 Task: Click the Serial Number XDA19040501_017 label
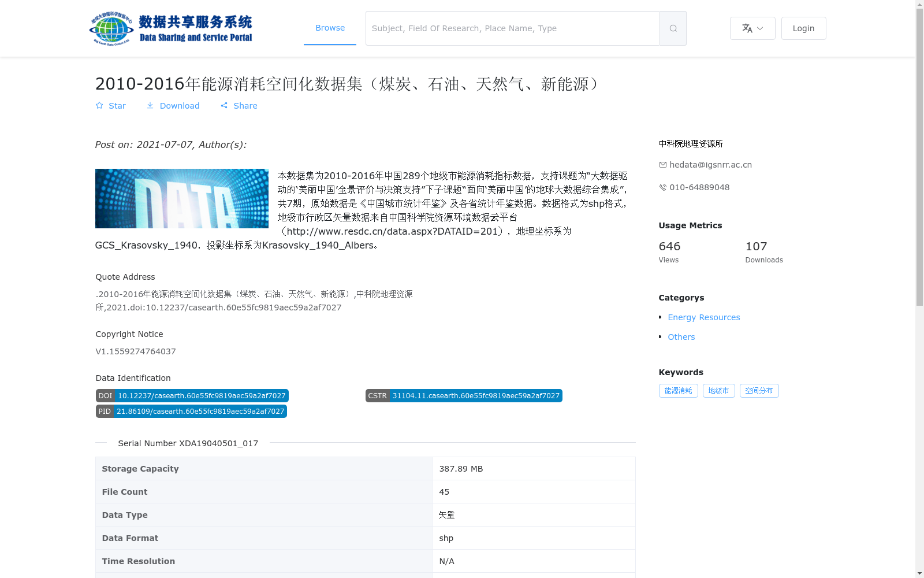(x=188, y=443)
